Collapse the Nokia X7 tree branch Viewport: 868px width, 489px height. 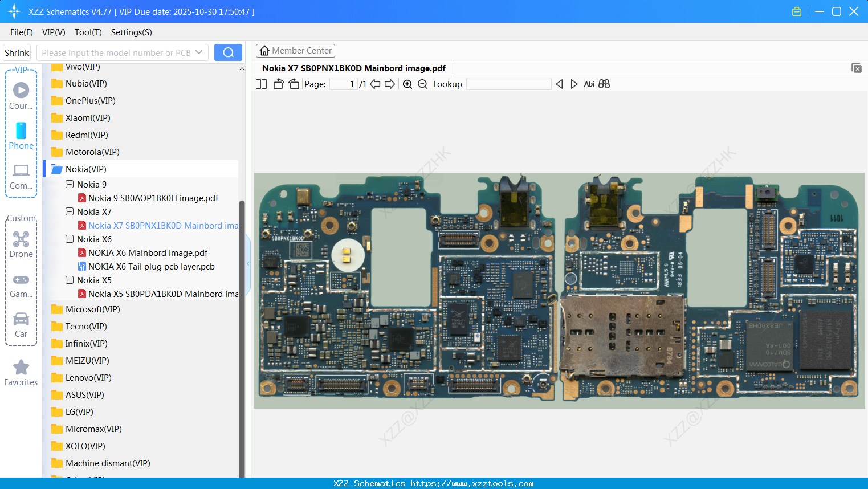tap(68, 211)
